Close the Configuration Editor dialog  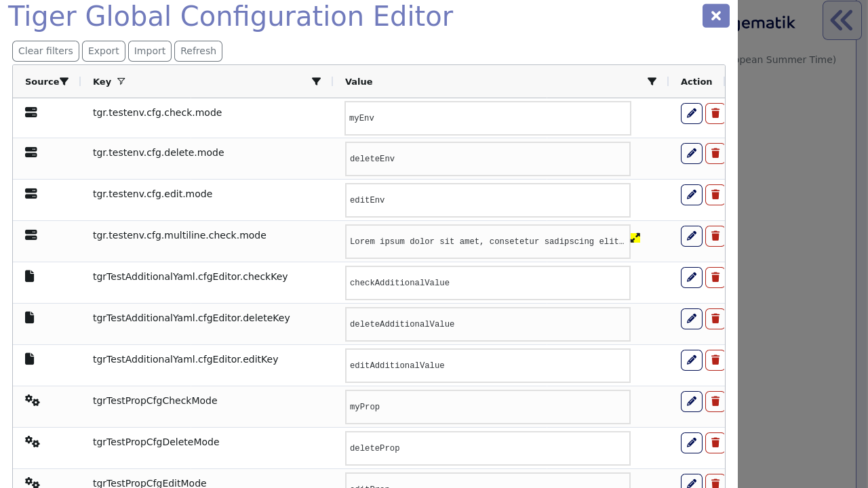pyautogui.click(x=716, y=16)
